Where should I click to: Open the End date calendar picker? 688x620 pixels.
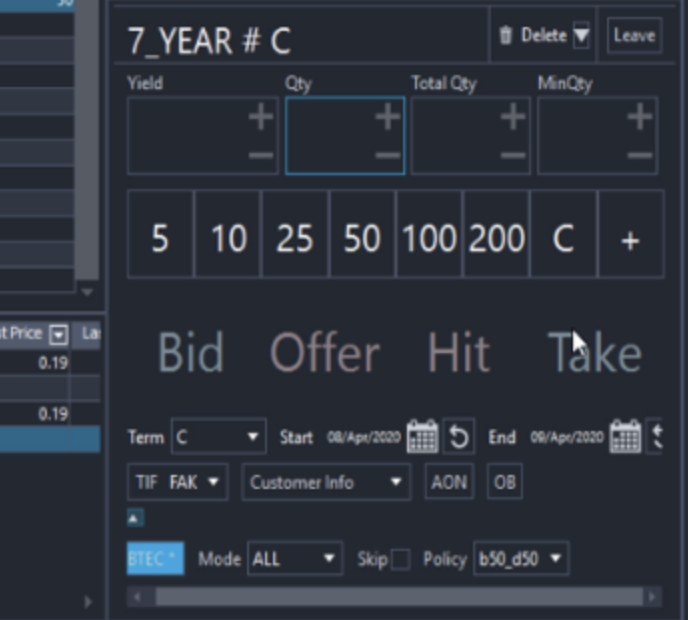pos(625,436)
